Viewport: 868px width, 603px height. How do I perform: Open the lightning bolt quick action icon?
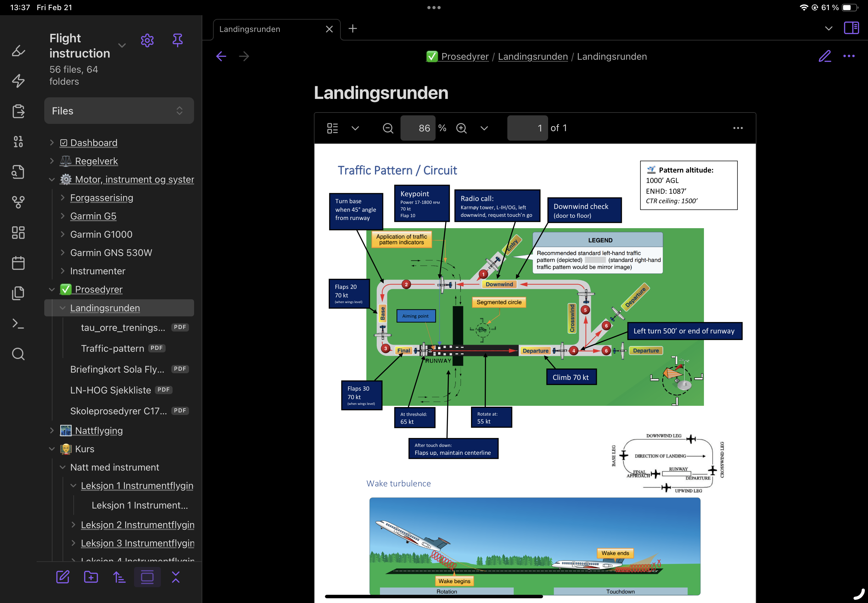(x=18, y=81)
